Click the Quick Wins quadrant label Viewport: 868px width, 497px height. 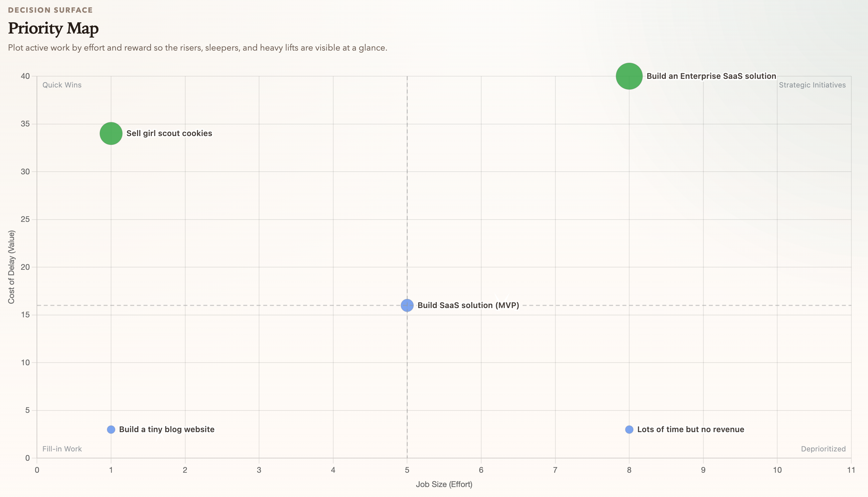pos(62,85)
